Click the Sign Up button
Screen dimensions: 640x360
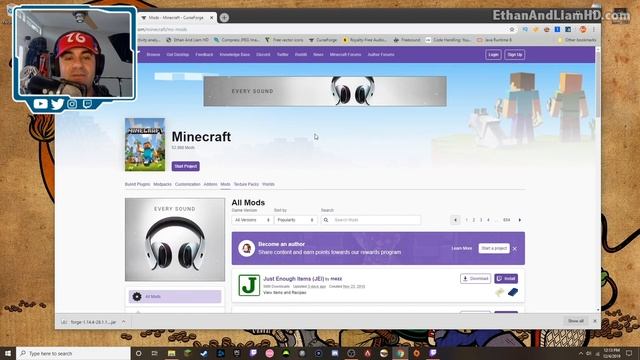515,54
